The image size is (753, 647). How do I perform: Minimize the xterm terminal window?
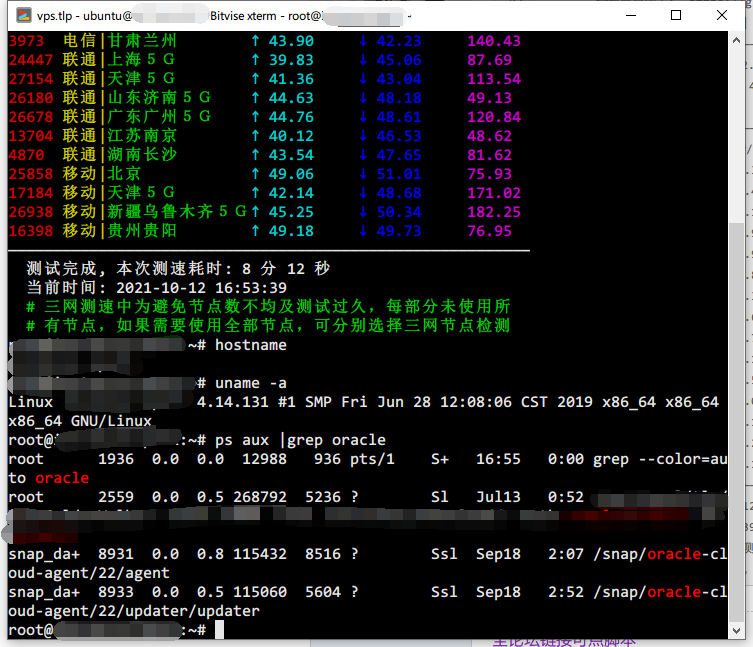click(629, 16)
